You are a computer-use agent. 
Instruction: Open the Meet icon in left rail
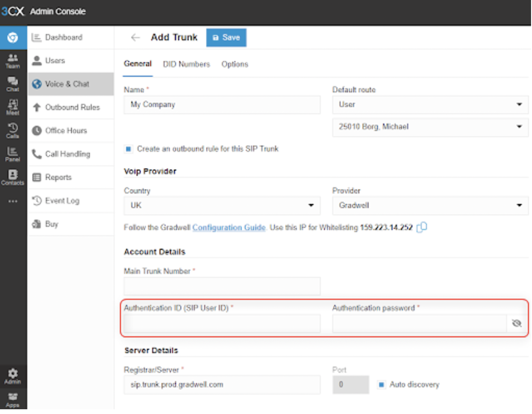coord(13,108)
